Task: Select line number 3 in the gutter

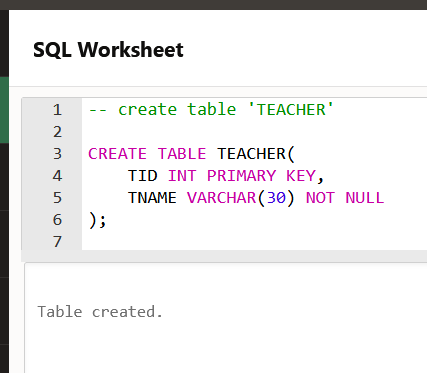Action: [57, 154]
